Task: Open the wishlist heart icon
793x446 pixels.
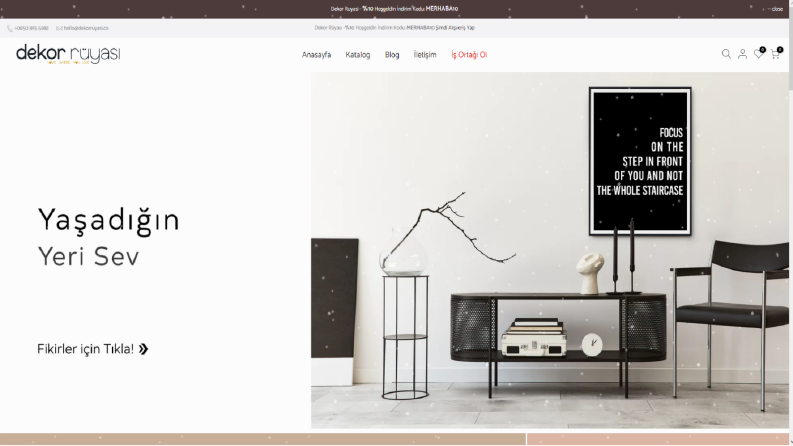Action: point(759,53)
